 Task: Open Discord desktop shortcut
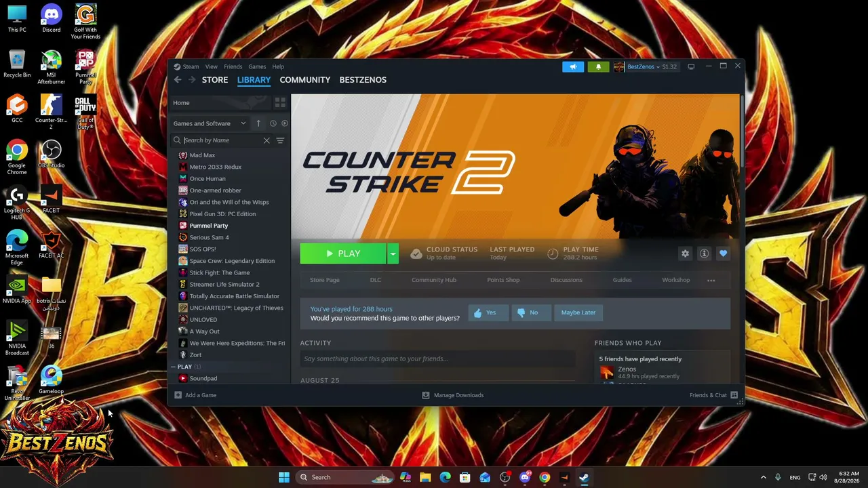click(x=51, y=19)
